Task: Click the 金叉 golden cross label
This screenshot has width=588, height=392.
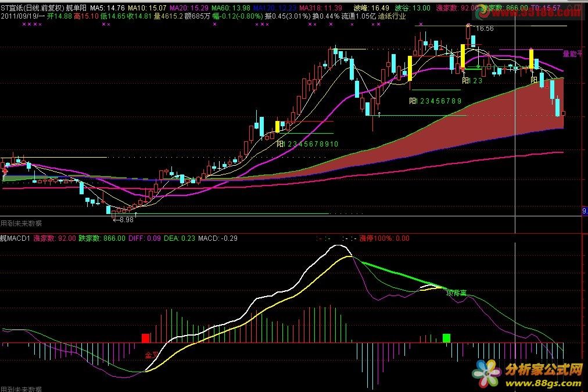Action: pyautogui.click(x=152, y=354)
